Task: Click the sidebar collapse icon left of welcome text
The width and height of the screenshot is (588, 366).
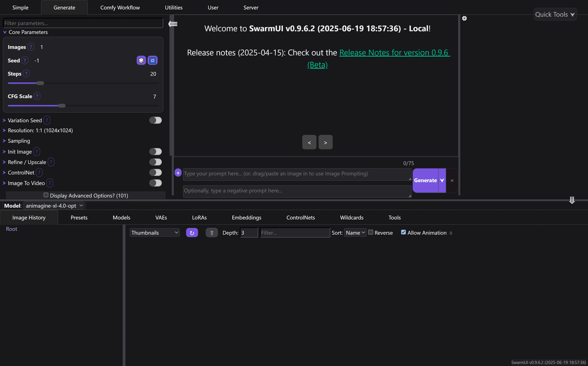Action: tap(172, 23)
